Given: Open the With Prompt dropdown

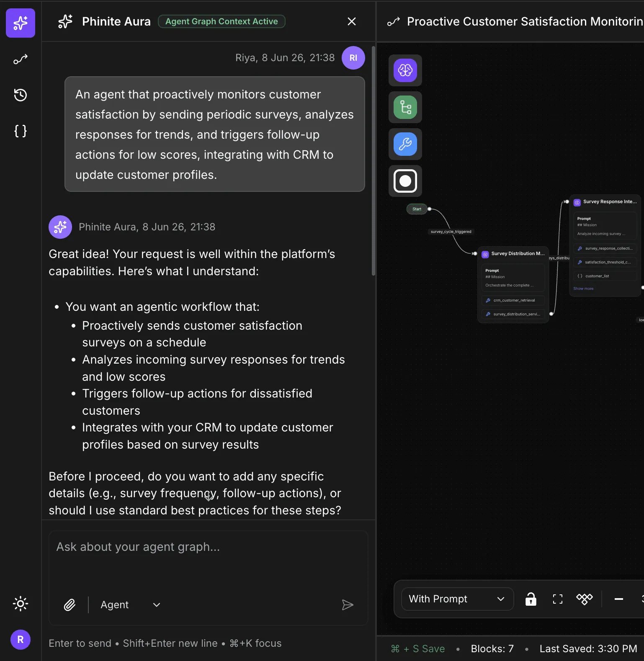Looking at the screenshot, I should click(x=458, y=599).
